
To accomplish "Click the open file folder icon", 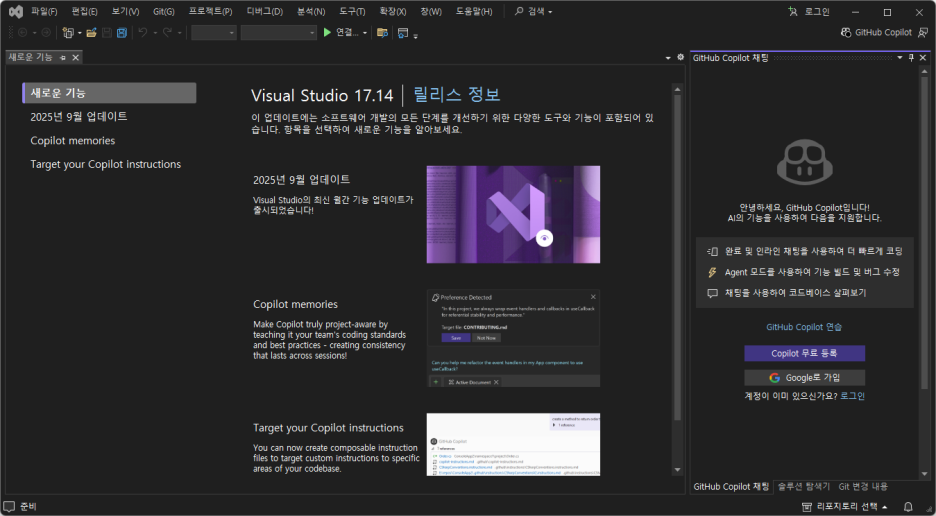I will [91, 33].
